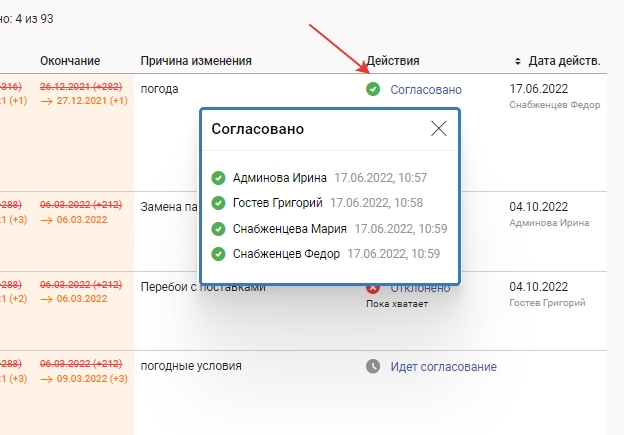Click check icon for Снабженцева Мария
Viewport: 624px width, 435px height.
tap(218, 228)
